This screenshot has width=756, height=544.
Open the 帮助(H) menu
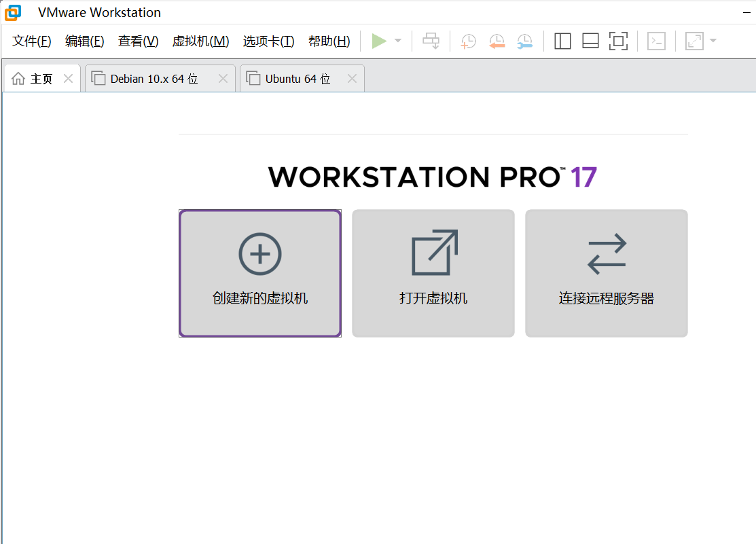(x=329, y=41)
